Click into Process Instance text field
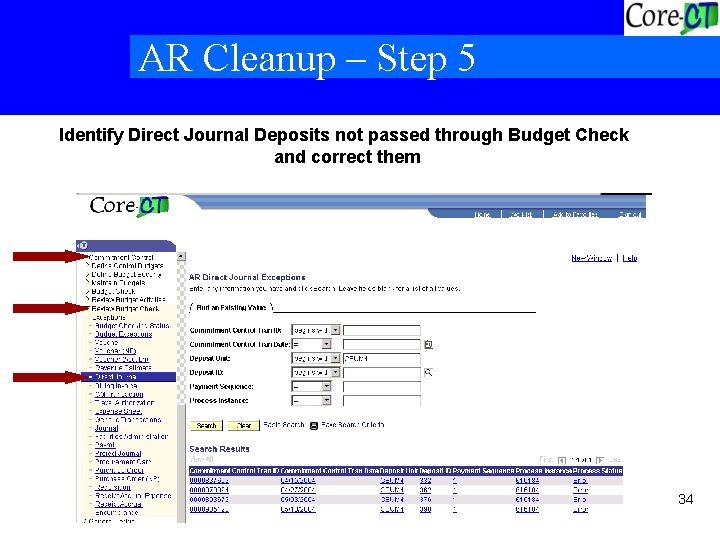The image size is (720, 540). (x=382, y=401)
